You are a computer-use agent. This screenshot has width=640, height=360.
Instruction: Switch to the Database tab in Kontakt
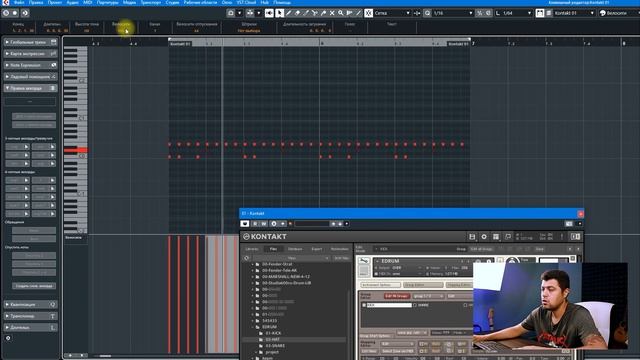pyautogui.click(x=295, y=249)
